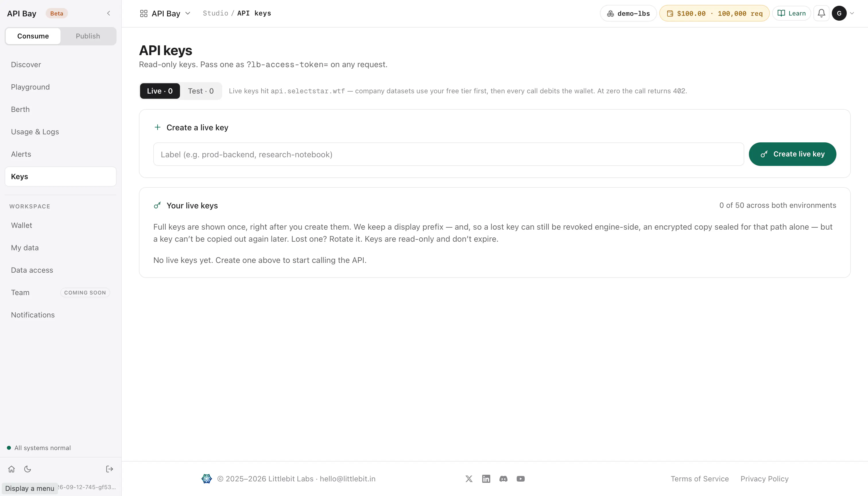Toggle dark mode moon icon

coord(28,469)
